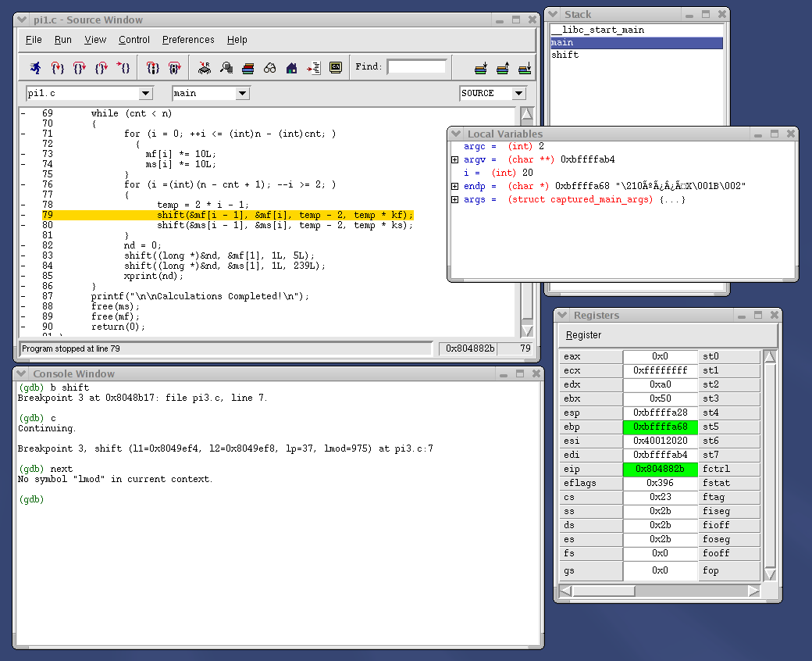This screenshot has height=661, width=812.
Task: Open the Local Variables title bar menu icon
Action: (456, 134)
